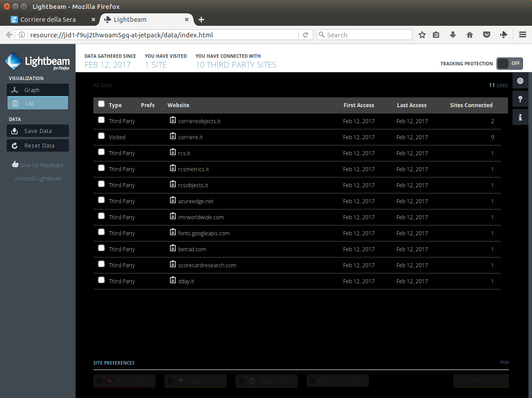Check the box for imrworldwide.com row
Viewport: 532px width, 398px height.
(101, 216)
